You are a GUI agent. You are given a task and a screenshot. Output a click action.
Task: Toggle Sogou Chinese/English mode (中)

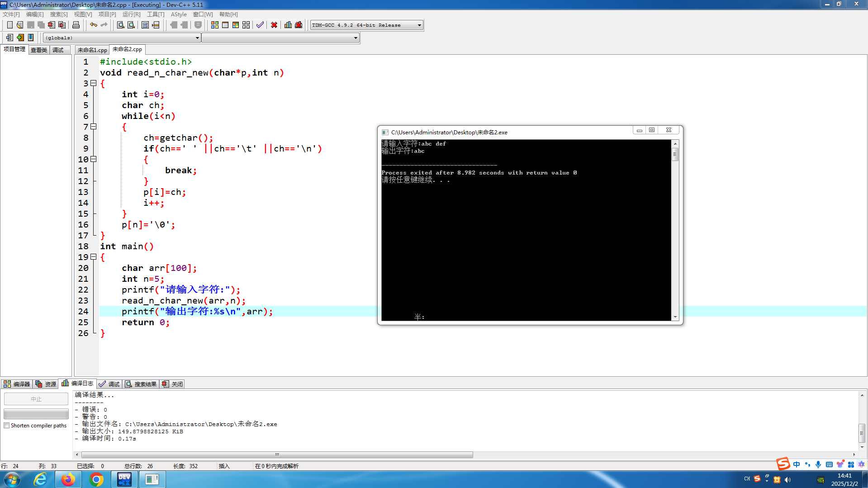click(797, 464)
